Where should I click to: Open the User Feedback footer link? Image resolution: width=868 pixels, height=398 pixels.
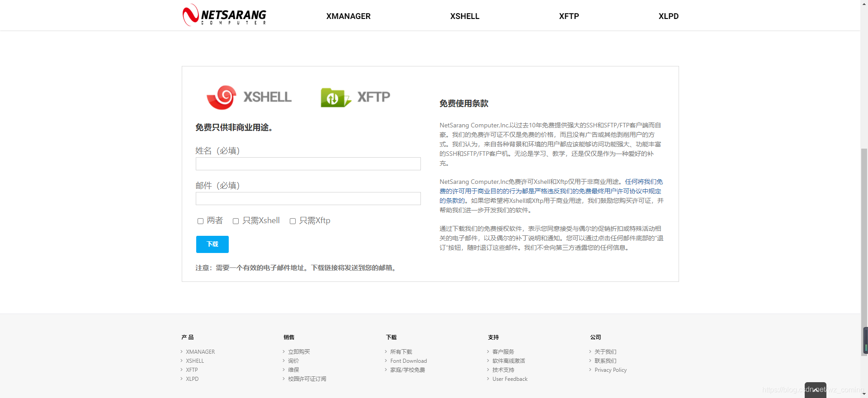tap(510, 379)
